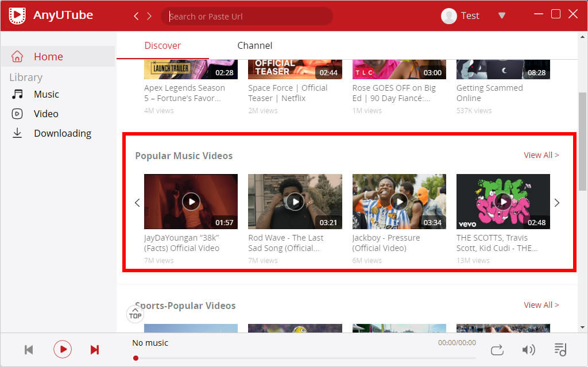Click the AnyUTube logo icon
588x367 pixels.
pyautogui.click(x=17, y=16)
